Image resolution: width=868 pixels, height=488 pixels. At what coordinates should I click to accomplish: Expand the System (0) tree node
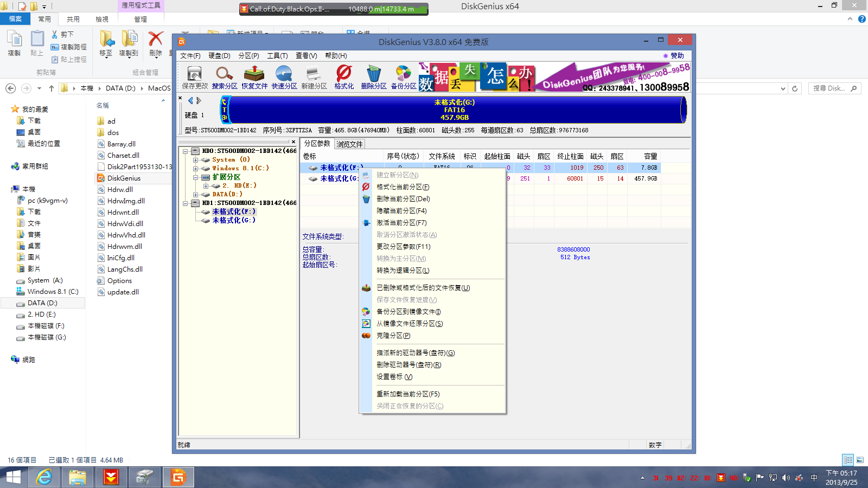(x=195, y=160)
